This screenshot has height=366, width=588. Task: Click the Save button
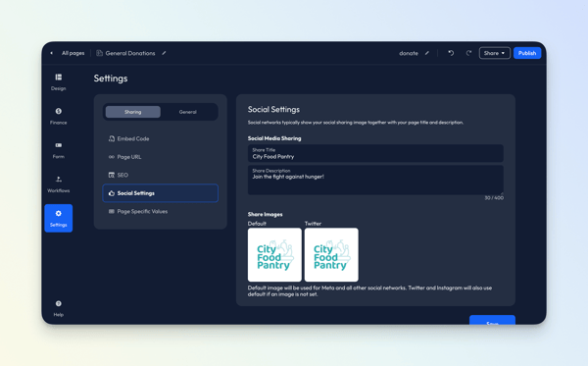click(x=492, y=320)
